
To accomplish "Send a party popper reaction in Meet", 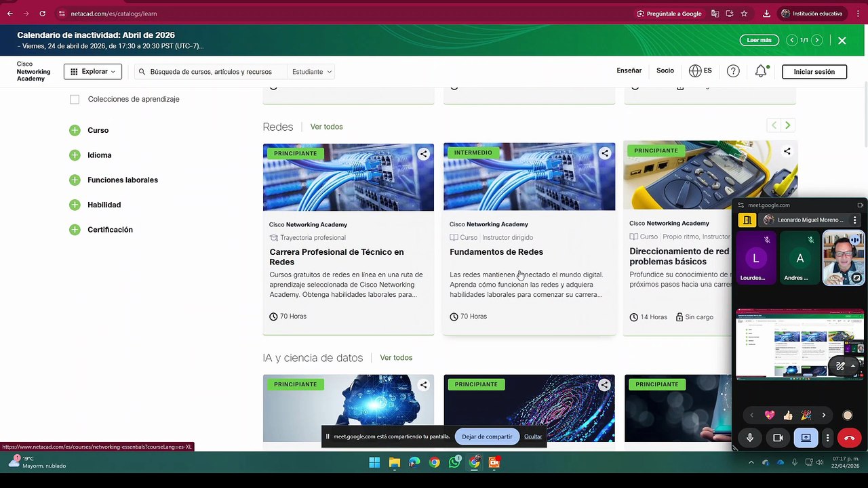I will click(806, 415).
